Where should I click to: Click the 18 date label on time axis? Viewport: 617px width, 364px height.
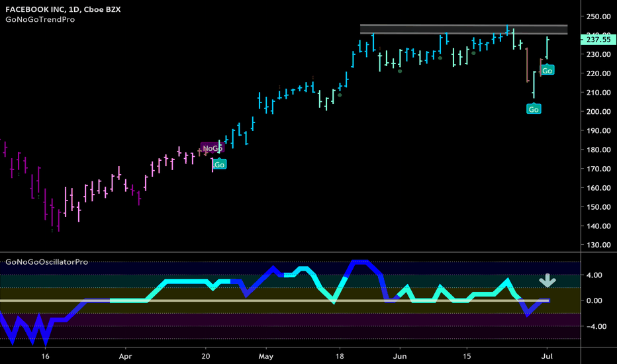(x=339, y=356)
